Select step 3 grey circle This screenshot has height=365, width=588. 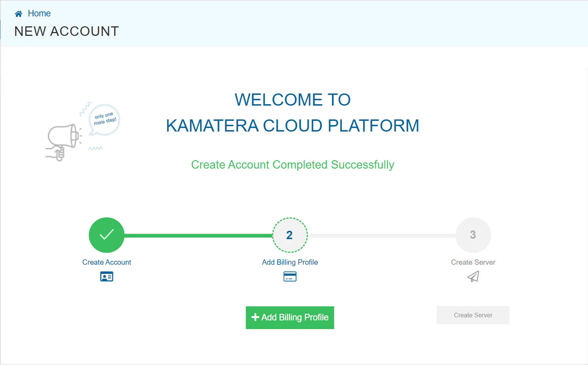click(473, 235)
